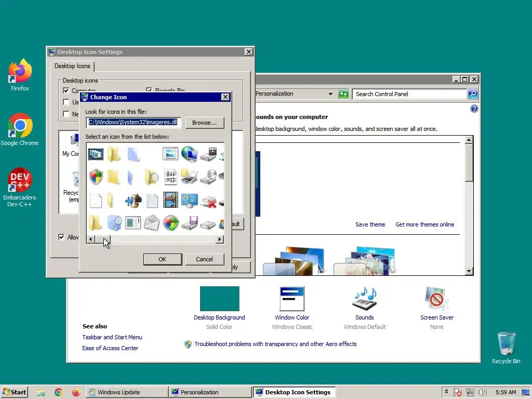532x399 pixels.
Task: Select the plain hard drive icon
Action: pyautogui.click(x=208, y=224)
